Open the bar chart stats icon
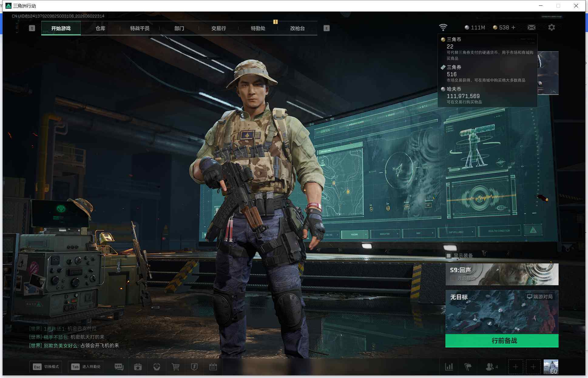The height and width of the screenshot is (378, 588). [449, 367]
